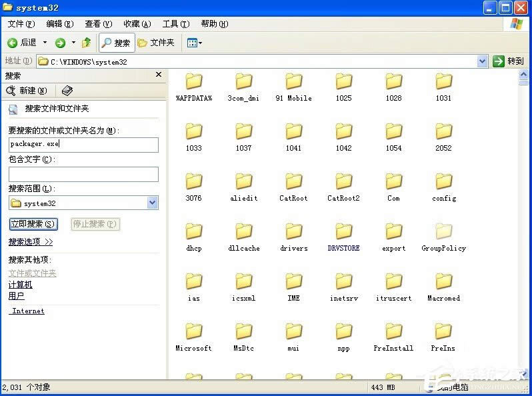
Task: Toggle the Search panel toolbar button
Action: click(117, 43)
